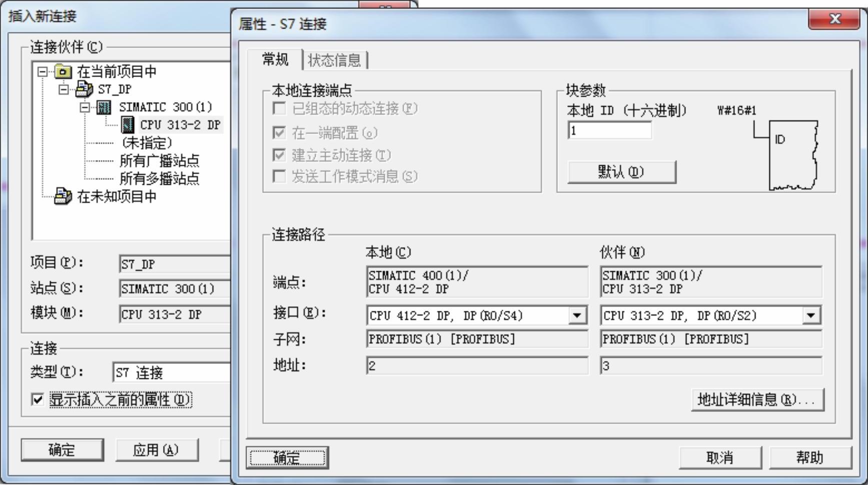
Task: Click the 默认(D) button
Action: (x=621, y=172)
